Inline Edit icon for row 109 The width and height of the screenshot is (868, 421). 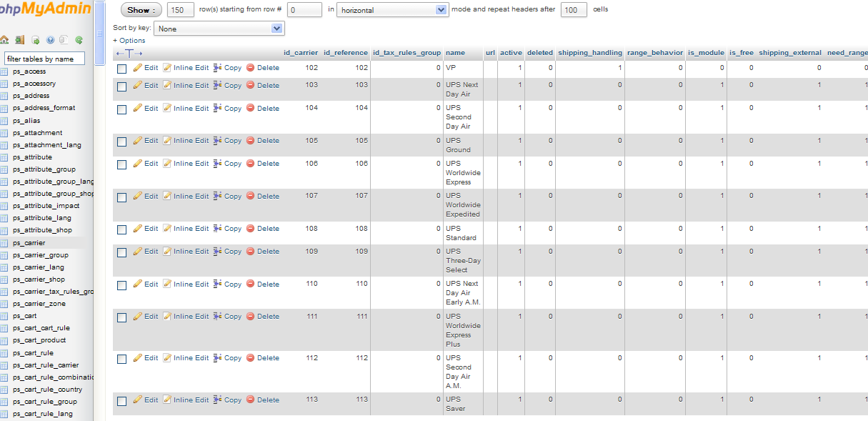coord(167,252)
